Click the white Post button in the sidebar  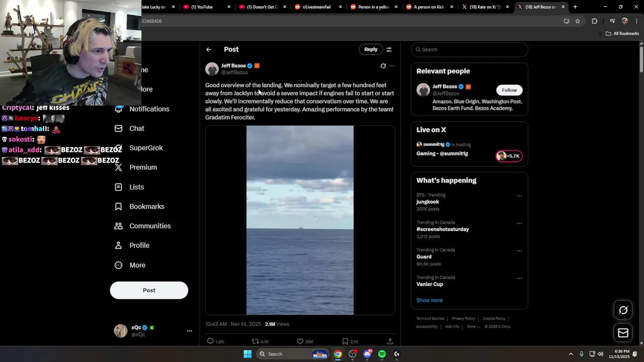[x=149, y=290]
